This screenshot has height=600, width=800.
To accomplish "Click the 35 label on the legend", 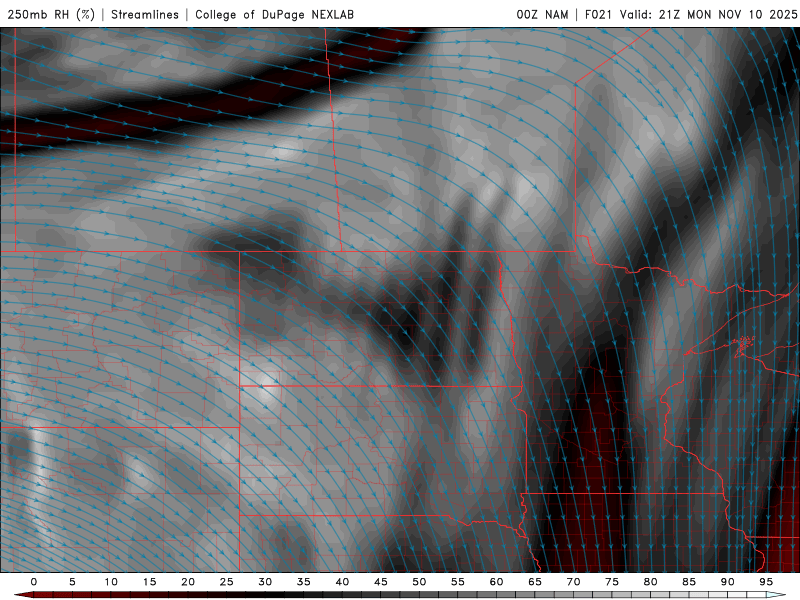I will (304, 582).
